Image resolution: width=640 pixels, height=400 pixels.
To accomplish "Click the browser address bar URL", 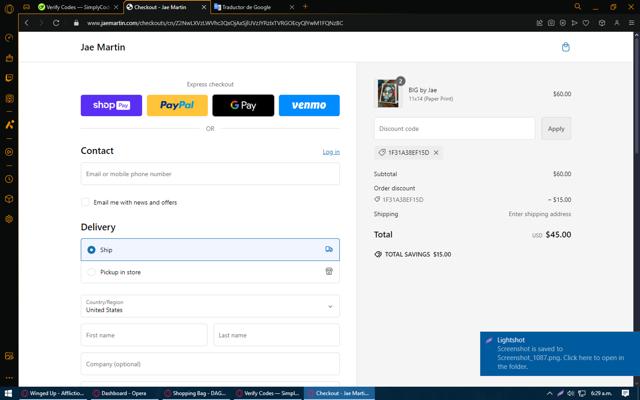I will tap(215, 23).
